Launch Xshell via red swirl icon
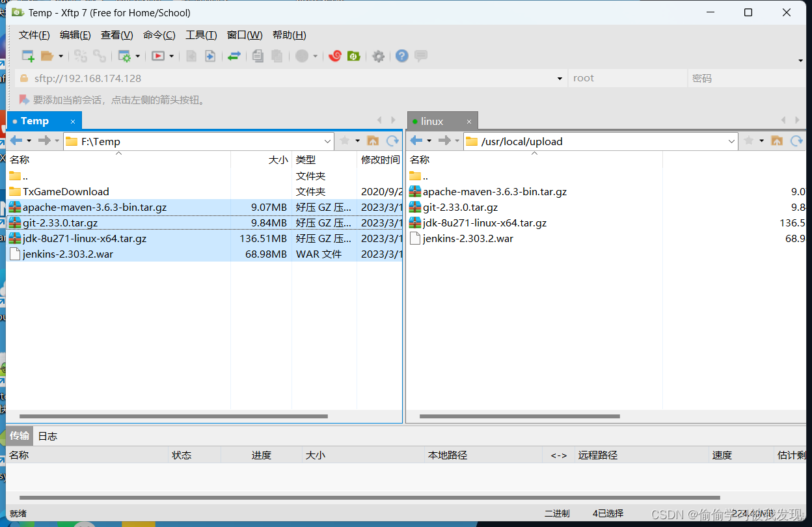The height and width of the screenshot is (527, 812). [x=335, y=56]
